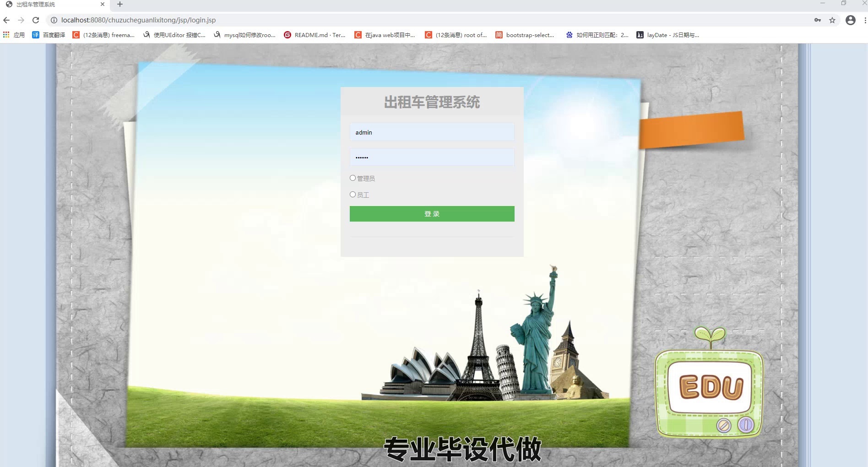The image size is (868, 467).
Task: Select the 出租车管理系统 browser tab
Action: point(55,5)
